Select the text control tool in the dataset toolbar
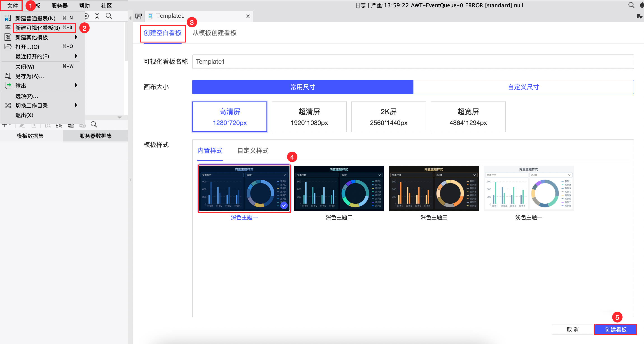This screenshot has width=644, height=344. coord(5,125)
